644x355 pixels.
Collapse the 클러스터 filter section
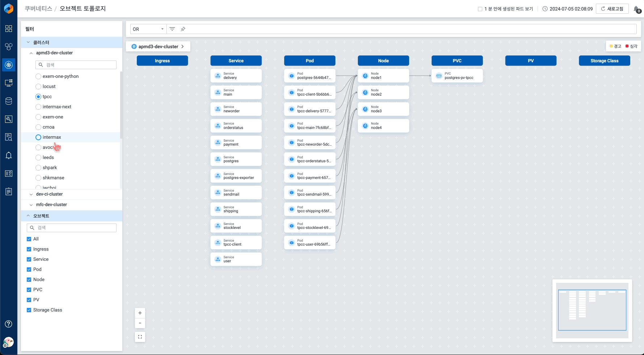(x=28, y=42)
